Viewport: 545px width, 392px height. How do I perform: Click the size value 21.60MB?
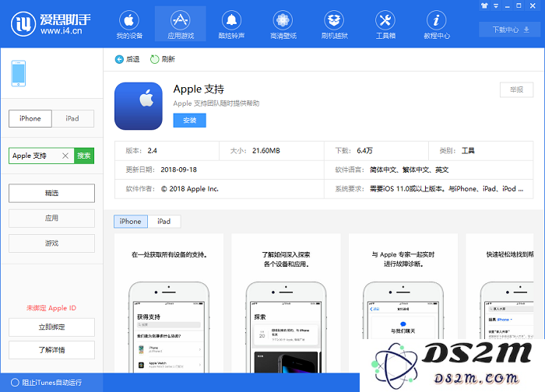[266, 151]
